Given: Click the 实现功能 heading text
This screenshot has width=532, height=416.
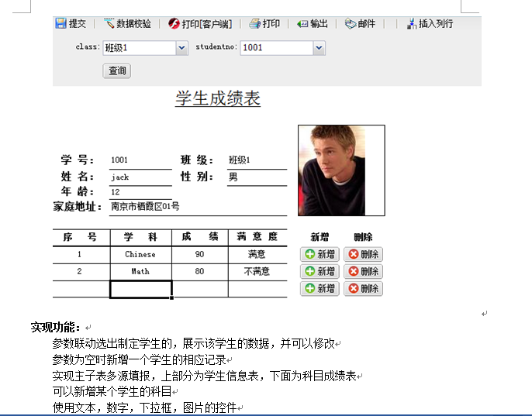Looking at the screenshot, I should 55,328.
